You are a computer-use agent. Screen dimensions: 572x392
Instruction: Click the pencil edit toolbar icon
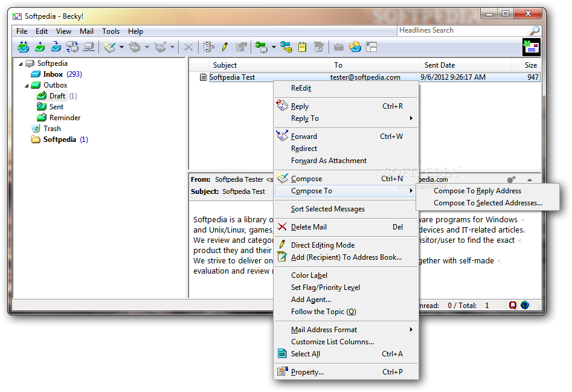click(225, 47)
